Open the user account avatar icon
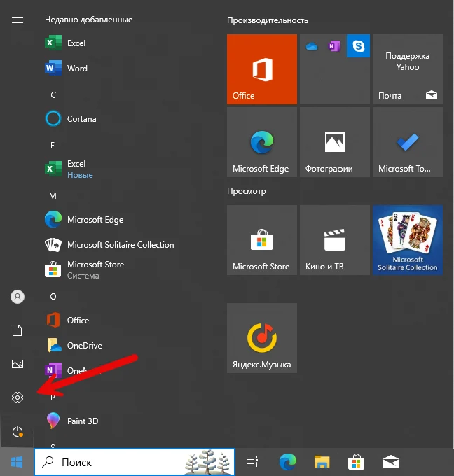Screen dimensions: 454x476 (x=18, y=297)
